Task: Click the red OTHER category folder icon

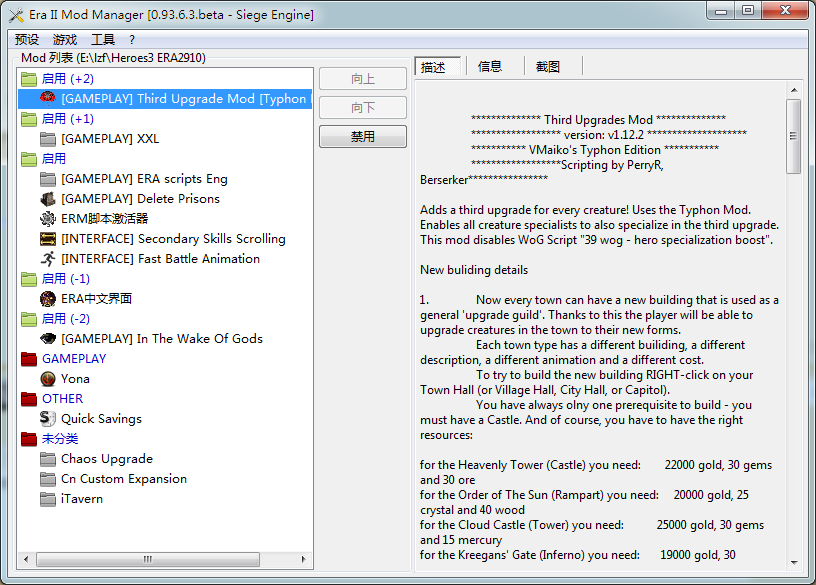Action: (x=29, y=399)
